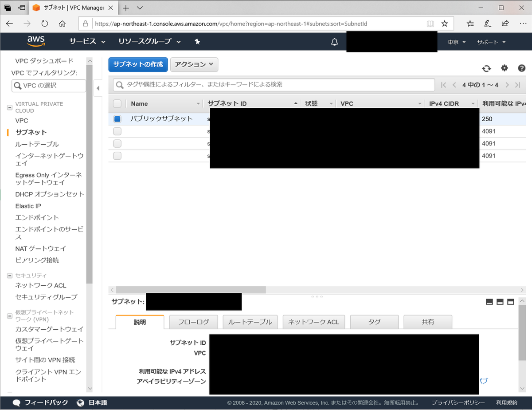532x410 pixels.
Task: Collapse the VIRTUAL PRIVATE CLOUD section
Action: 10,107
